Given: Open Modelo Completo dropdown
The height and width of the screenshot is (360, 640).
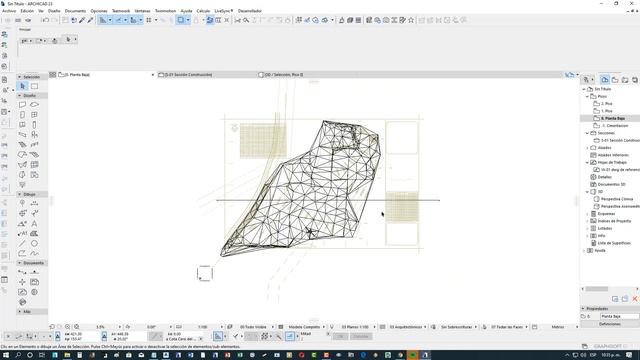Looking at the screenshot, I should pyautogui.click(x=324, y=327).
